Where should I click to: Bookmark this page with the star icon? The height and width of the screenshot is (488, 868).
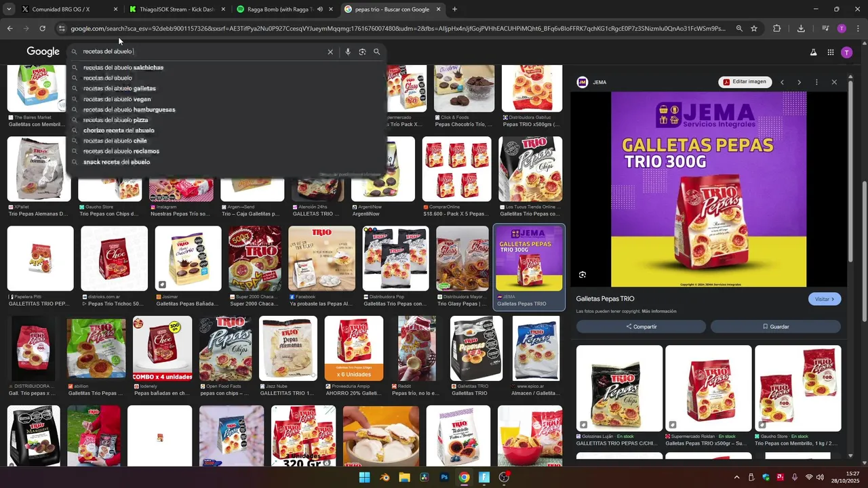click(x=754, y=28)
